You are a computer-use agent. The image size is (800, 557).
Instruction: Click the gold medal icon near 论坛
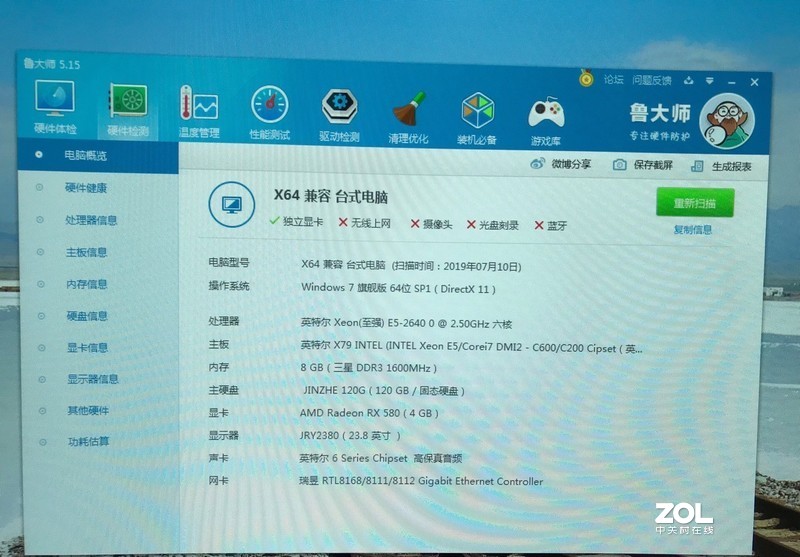click(586, 78)
